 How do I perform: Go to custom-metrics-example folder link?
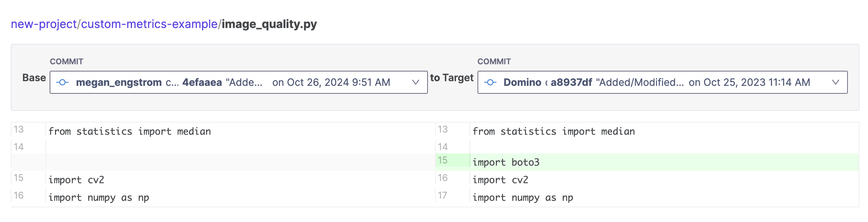(149, 24)
